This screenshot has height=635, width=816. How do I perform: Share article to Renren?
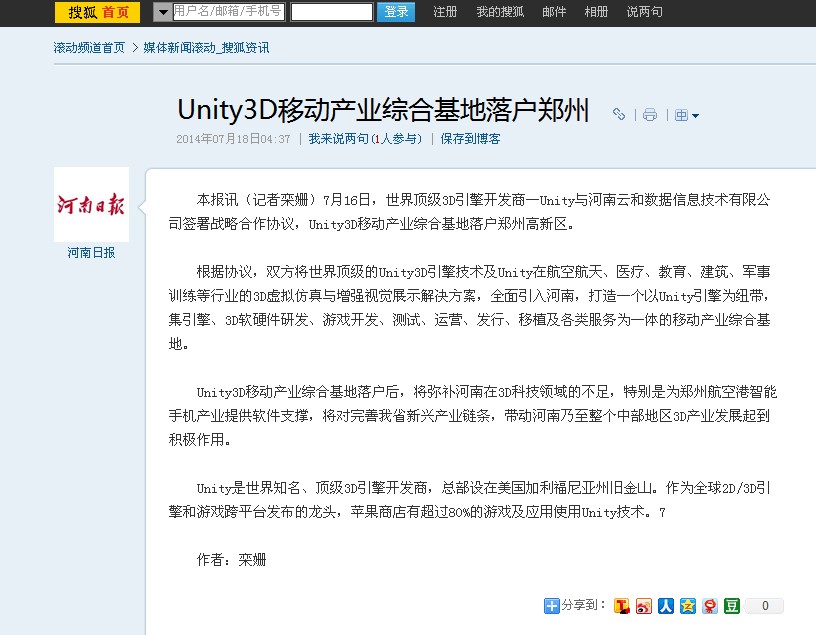[666, 605]
